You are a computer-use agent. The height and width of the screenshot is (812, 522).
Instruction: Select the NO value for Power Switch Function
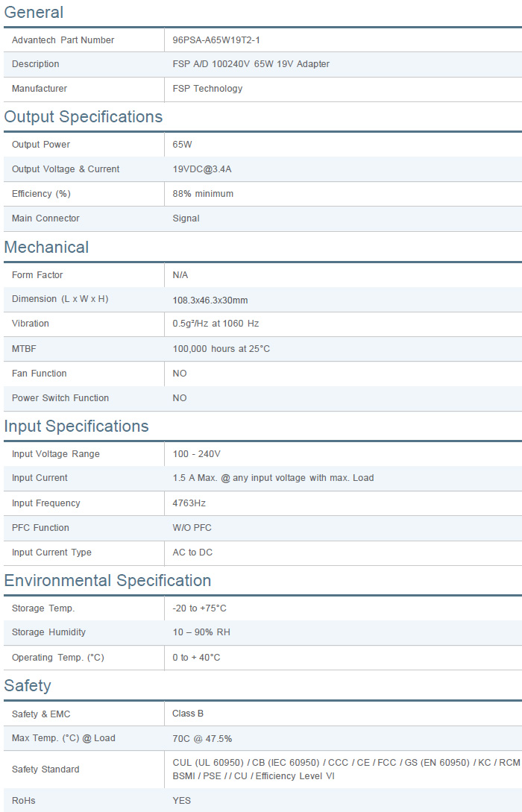pos(180,398)
